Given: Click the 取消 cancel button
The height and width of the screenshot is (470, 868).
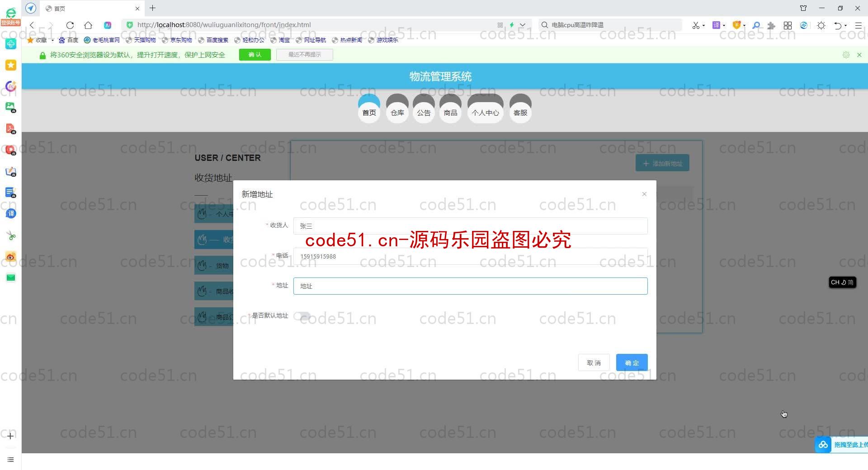Looking at the screenshot, I should pos(594,362).
